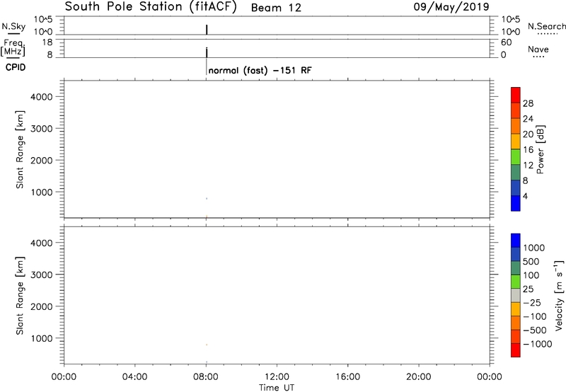The height and width of the screenshot is (392, 566).
Task: Select the yellow −100 to −25 Velocity segment
Action: [516, 309]
